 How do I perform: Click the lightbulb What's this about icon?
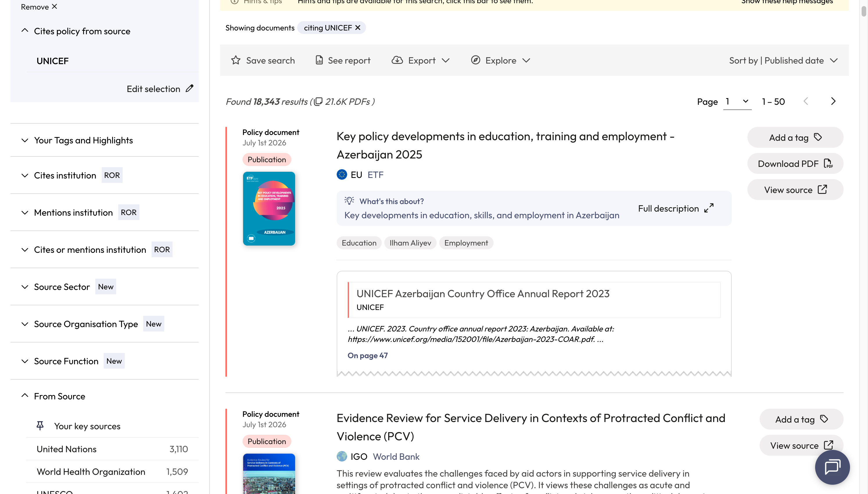tap(349, 201)
